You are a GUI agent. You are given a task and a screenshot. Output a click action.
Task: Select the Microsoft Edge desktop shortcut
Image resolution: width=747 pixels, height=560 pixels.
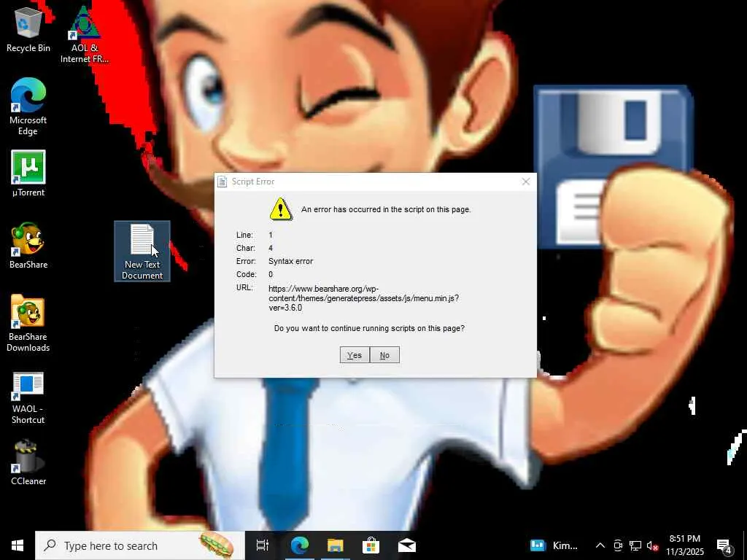tap(28, 106)
